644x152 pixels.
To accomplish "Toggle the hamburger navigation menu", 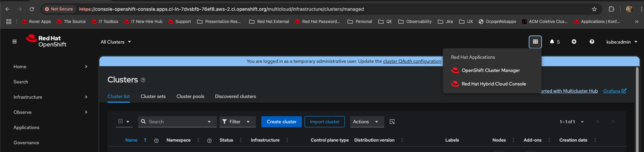I will click(x=15, y=42).
